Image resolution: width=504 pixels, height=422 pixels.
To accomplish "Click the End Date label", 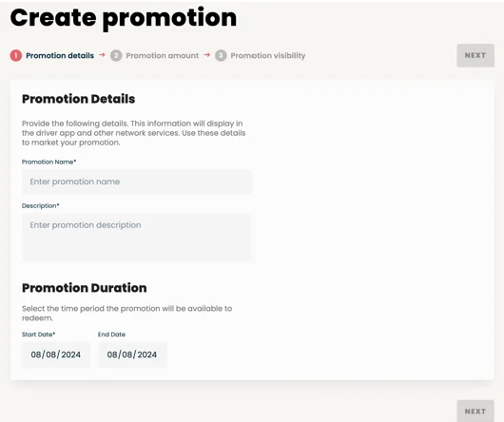I will 111,335.
